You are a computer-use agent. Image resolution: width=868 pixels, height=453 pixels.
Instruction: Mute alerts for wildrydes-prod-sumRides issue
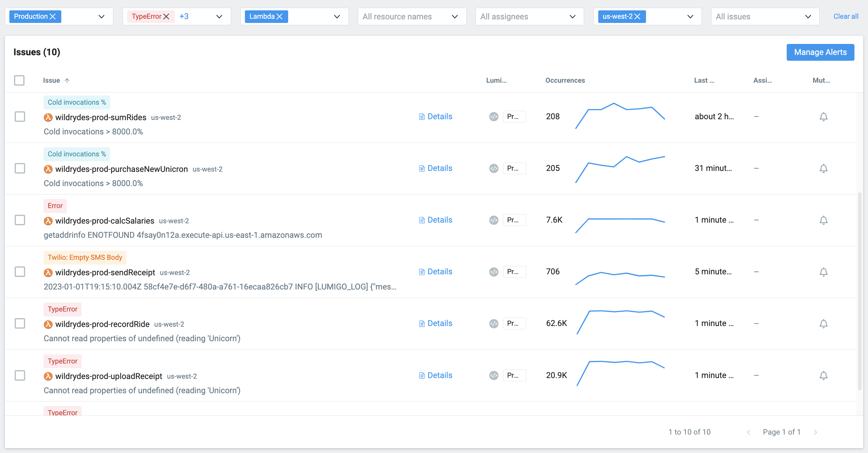[823, 117]
